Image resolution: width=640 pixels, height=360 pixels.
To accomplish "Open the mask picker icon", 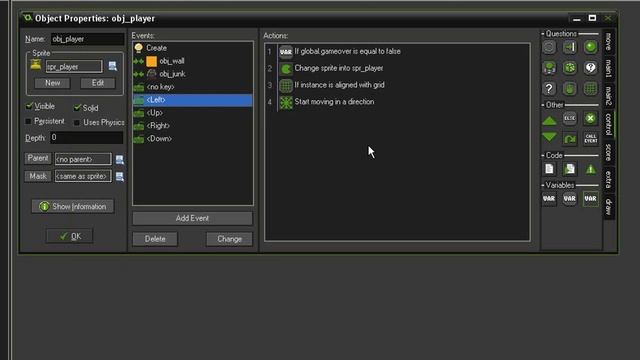I will (120, 176).
